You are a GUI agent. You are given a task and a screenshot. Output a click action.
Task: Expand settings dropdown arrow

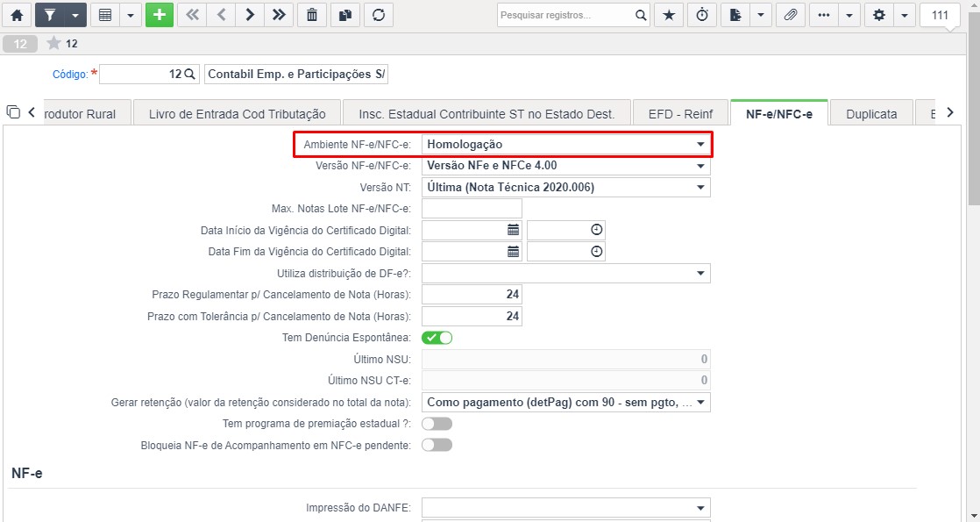[x=905, y=15]
